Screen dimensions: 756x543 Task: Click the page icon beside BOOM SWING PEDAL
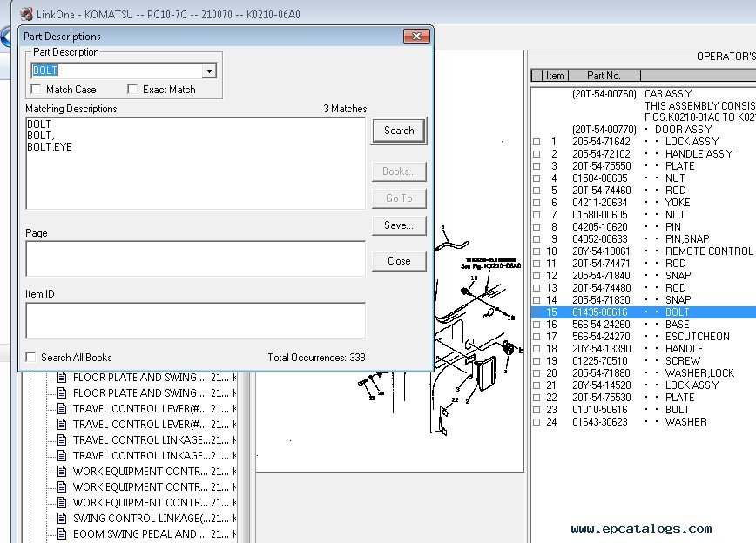pyautogui.click(x=62, y=534)
